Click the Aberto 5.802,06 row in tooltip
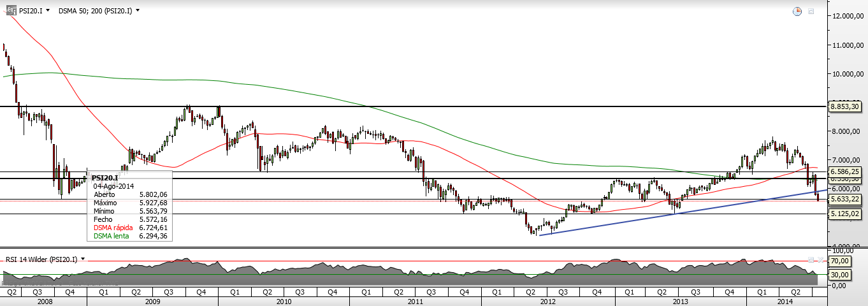This screenshot has width=868, height=306. [130, 194]
